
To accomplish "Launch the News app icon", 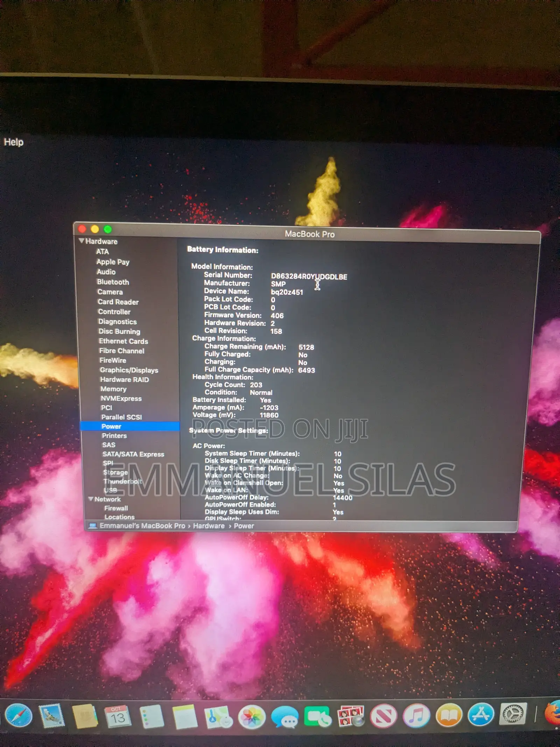I will point(383,715).
